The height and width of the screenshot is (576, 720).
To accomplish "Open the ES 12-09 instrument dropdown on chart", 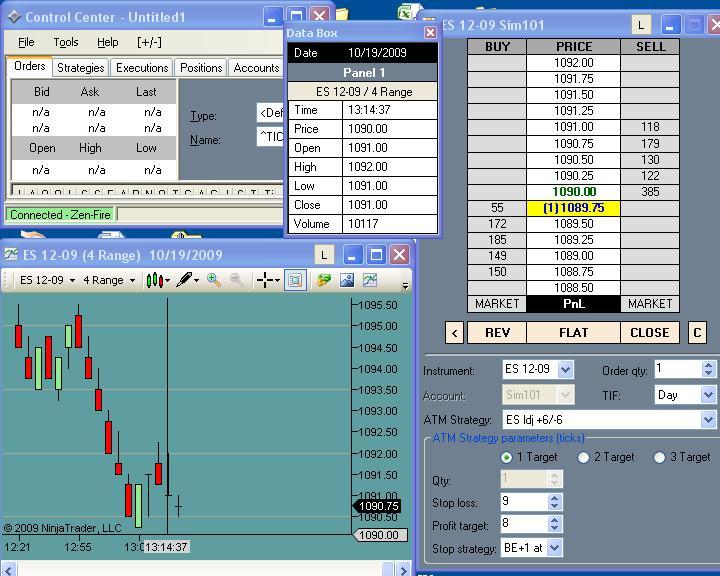I will point(47,280).
